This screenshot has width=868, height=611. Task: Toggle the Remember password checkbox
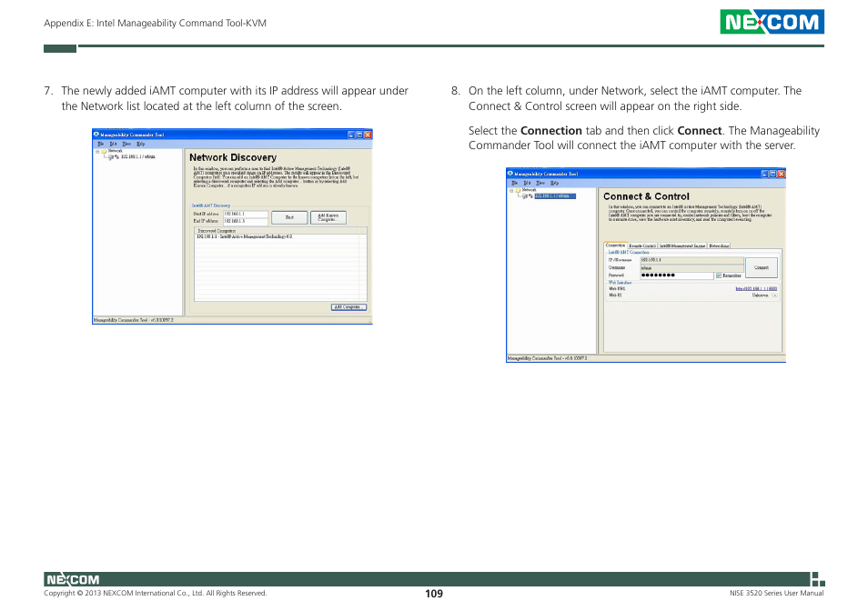pyautogui.click(x=719, y=275)
